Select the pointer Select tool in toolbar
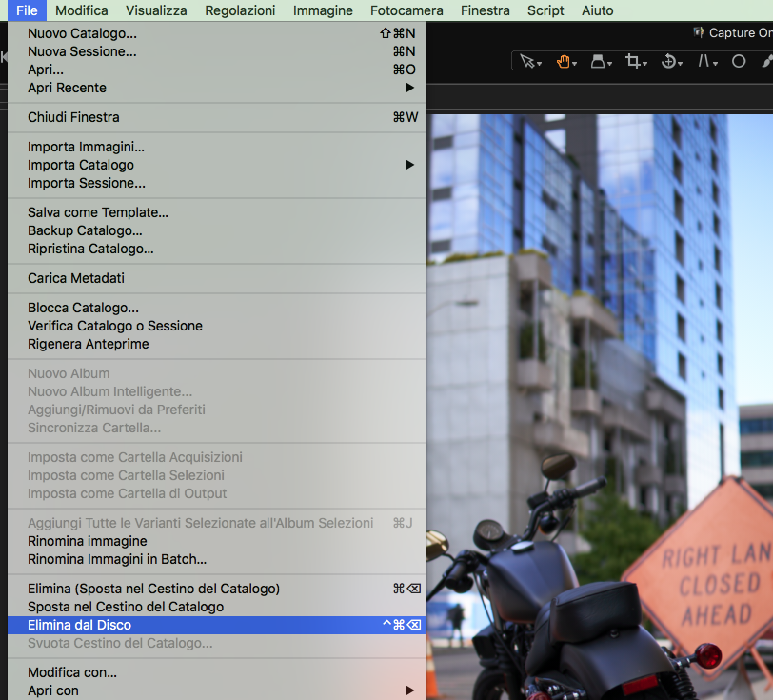 (526, 61)
